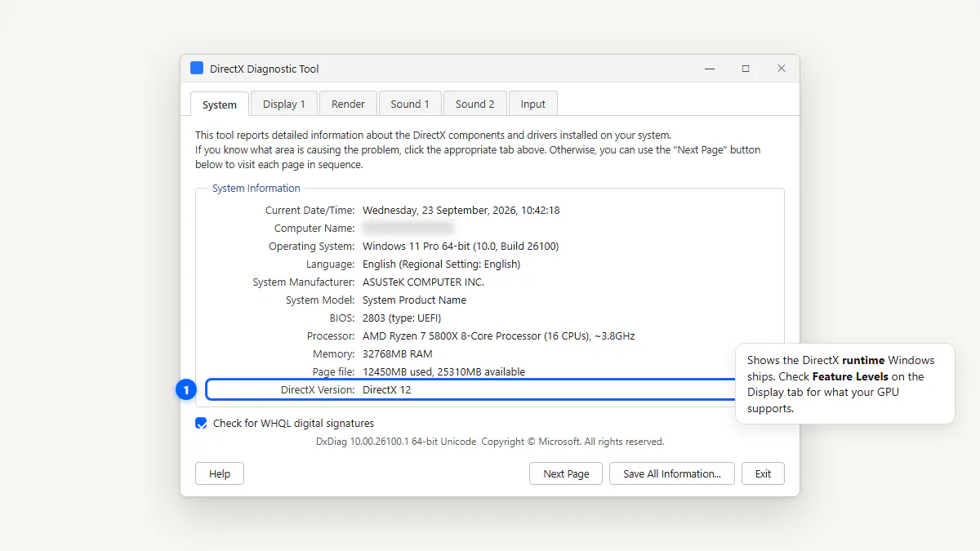Click the 32768MB RAM memory value
The width and height of the screenshot is (980, 551).
[x=398, y=353]
